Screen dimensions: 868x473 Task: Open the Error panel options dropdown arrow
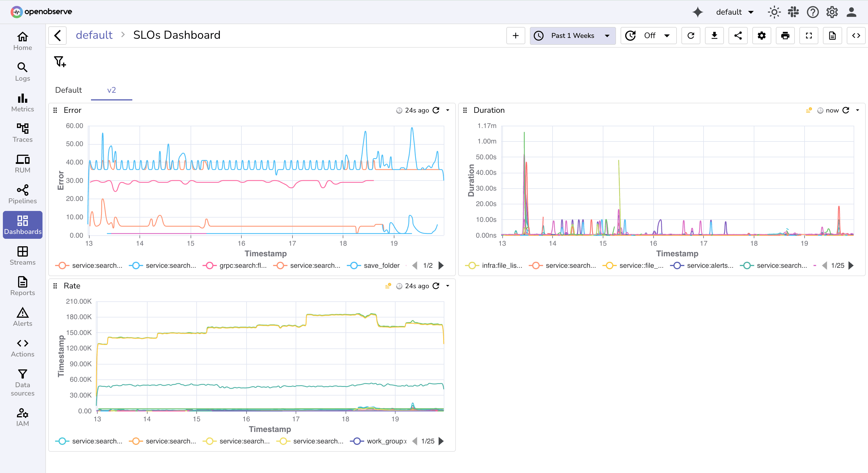coord(447,110)
